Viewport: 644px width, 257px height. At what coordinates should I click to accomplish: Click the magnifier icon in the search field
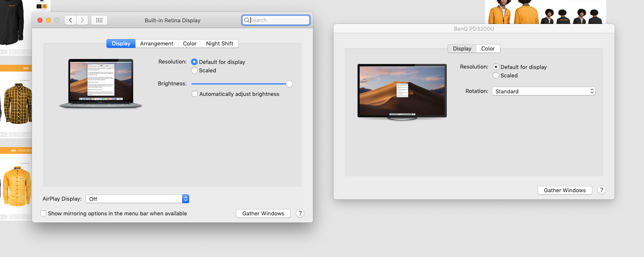click(x=247, y=20)
